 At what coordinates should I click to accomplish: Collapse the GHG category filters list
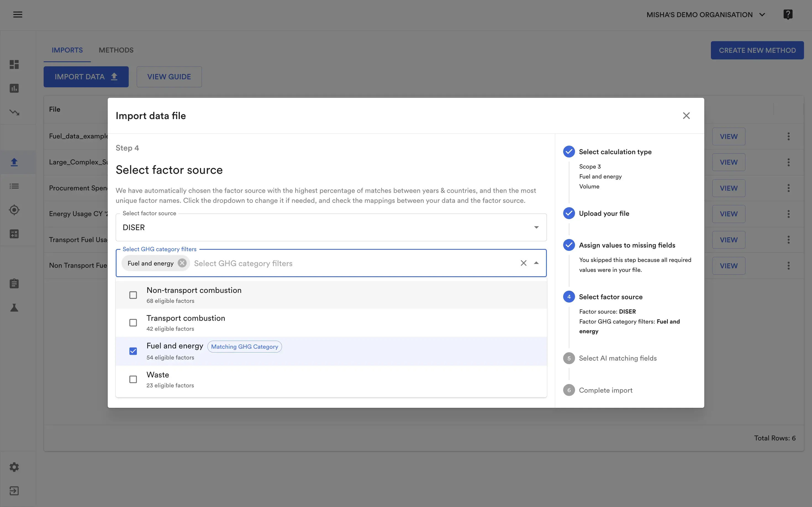coord(536,263)
